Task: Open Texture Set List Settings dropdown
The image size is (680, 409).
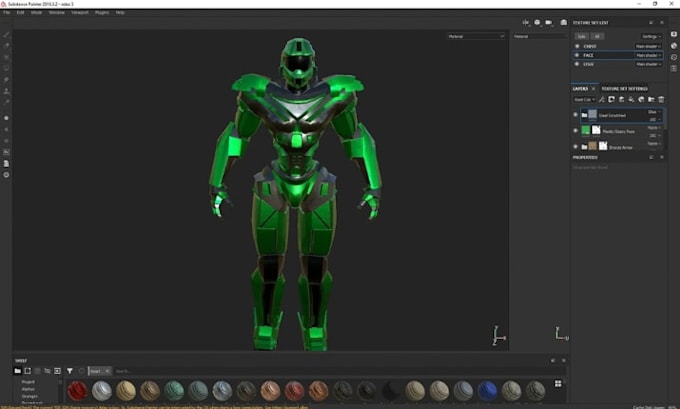Action: (x=651, y=36)
